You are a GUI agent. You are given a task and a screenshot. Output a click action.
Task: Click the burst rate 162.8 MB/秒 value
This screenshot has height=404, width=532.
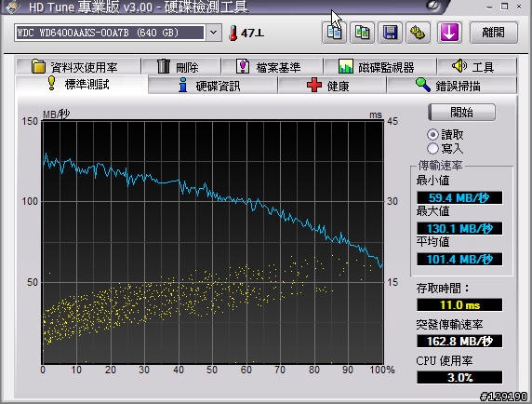[x=459, y=341]
